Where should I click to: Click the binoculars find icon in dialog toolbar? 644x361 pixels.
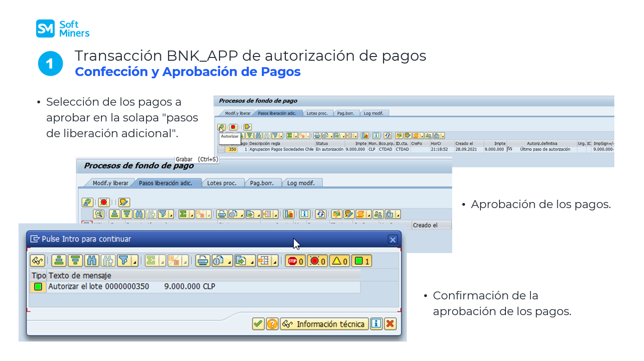(92, 261)
